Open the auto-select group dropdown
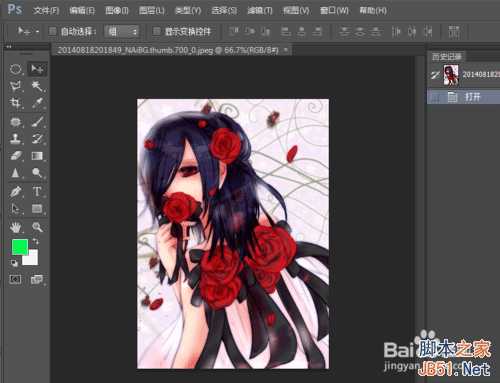Image resolution: width=500 pixels, height=383 pixels. point(122,32)
